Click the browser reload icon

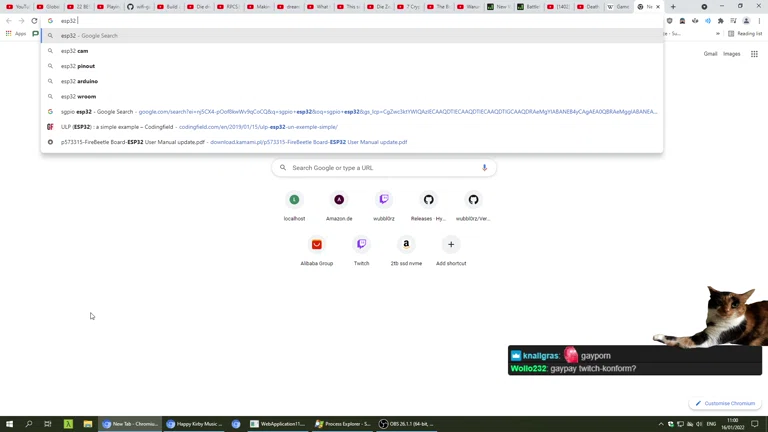coord(35,20)
